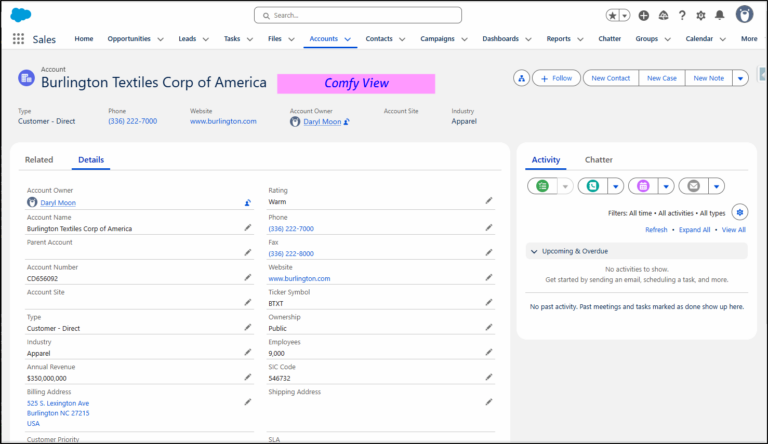Edit the Ticker Symbol pencil icon
The width and height of the screenshot is (768, 444).
(489, 302)
